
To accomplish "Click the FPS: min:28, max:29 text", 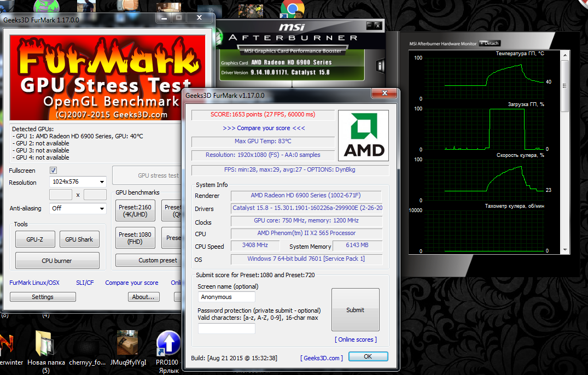I will [x=289, y=169].
